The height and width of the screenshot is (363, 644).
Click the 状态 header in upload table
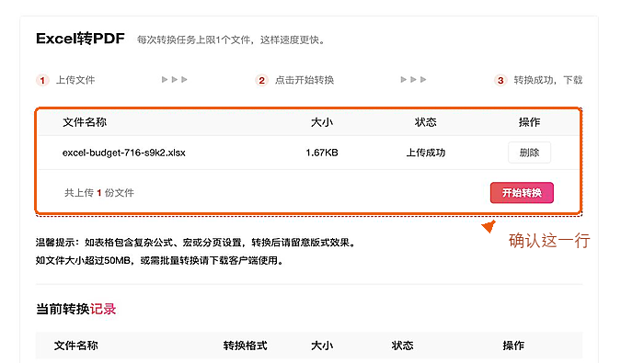click(425, 122)
